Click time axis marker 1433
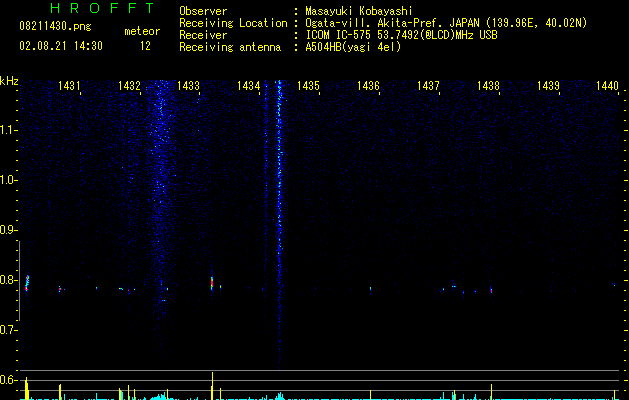The height and width of the screenshot is (400, 629). pyautogui.click(x=189, y=86)
